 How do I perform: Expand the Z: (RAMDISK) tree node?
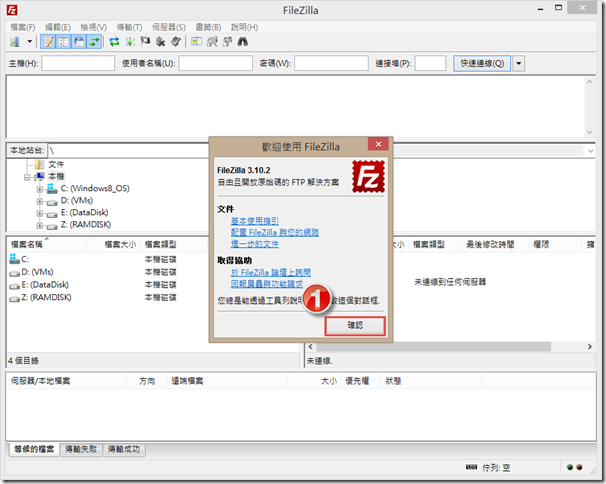tap(39, 225)
